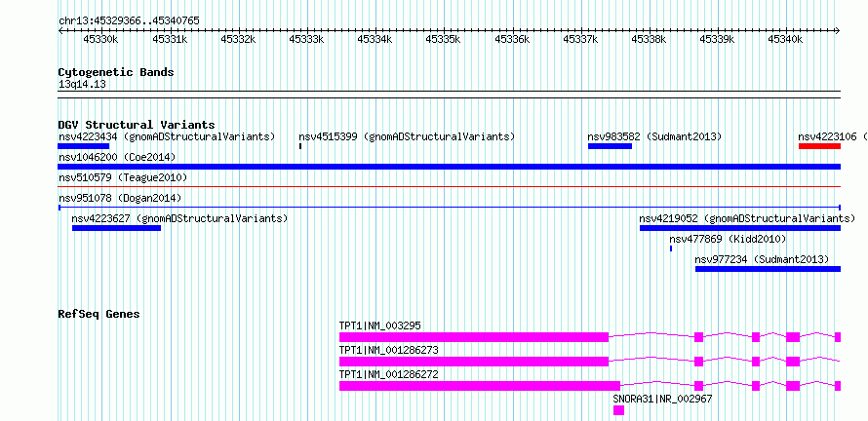This screenshot has height=421, width=868.
Task: Click the DGV Structural Variants track title
Action: (x=137, y=125)
